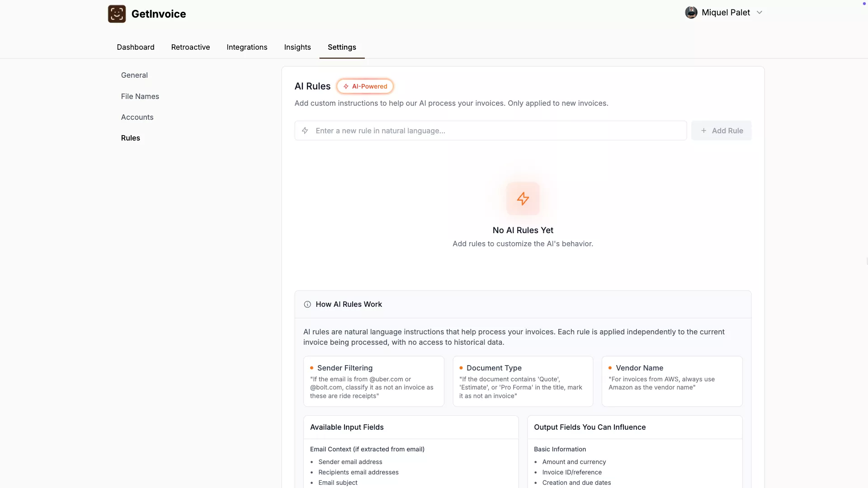The height and width of the screenshot is (488, 868).
Task: Click the large orange lightning bolt icon
Action: pos(523,199)
